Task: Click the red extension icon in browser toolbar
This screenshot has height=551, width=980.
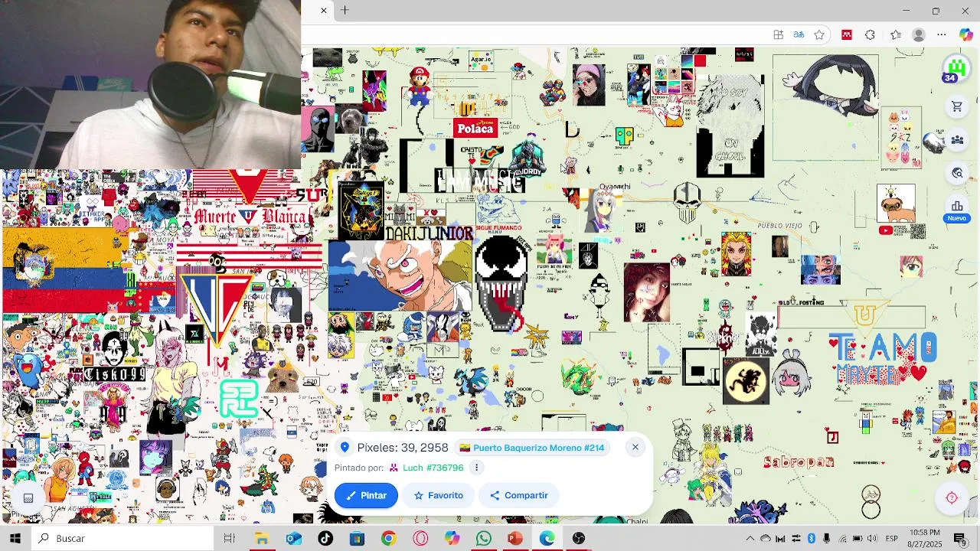Action: click(847, 35)
